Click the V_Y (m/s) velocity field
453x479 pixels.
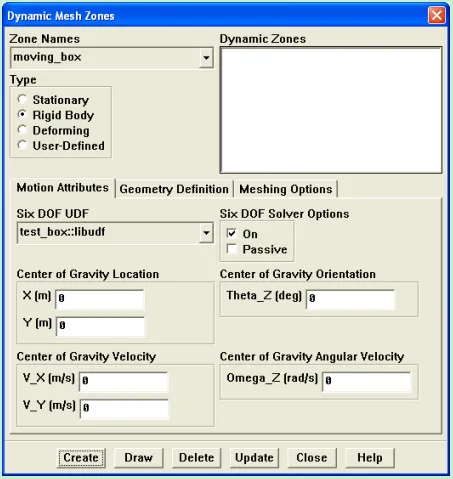click(x=124, y=409)
